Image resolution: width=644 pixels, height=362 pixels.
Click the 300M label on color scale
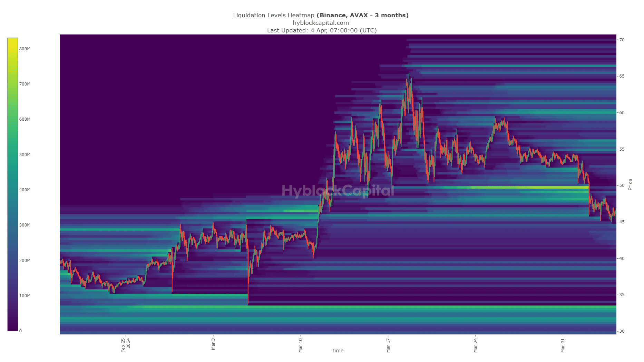(25, 225)
